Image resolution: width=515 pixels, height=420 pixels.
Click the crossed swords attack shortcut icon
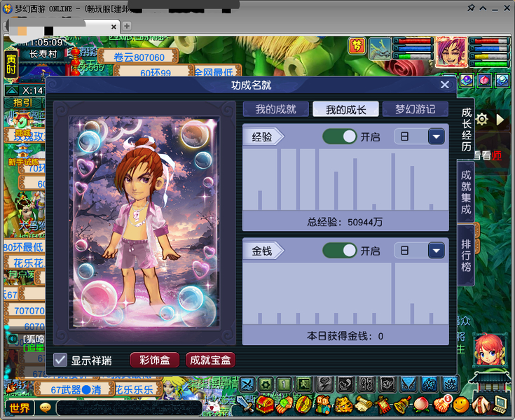click(247, 384)
